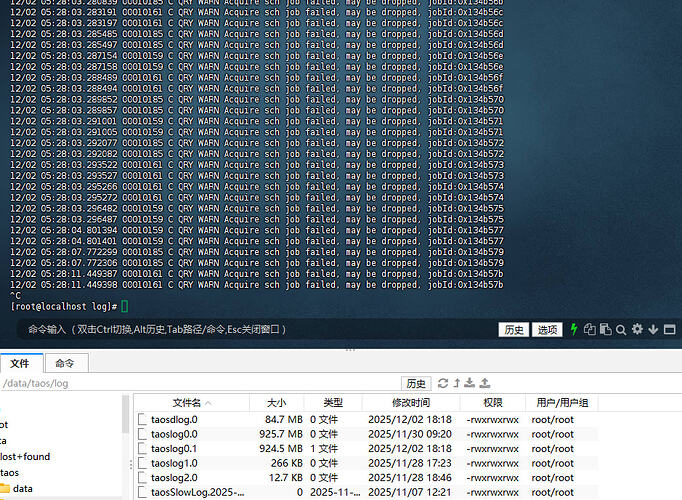This screenshot has width=682, height=500.
Task: Click the upload file icon
Action: click(x=485, y=383)
